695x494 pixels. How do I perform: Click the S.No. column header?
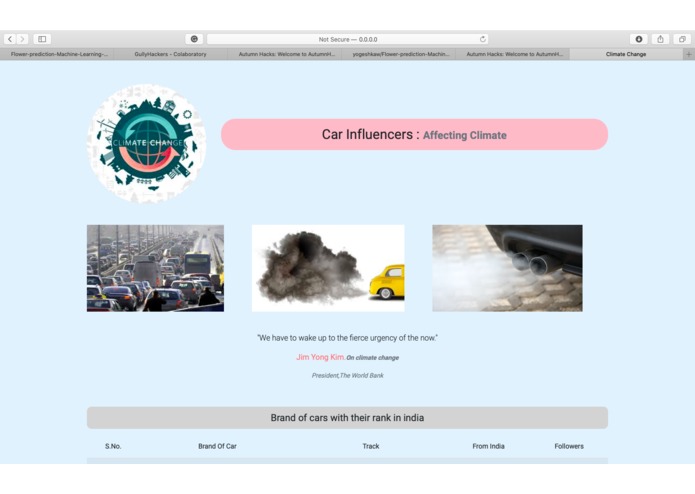coord(113,446)
